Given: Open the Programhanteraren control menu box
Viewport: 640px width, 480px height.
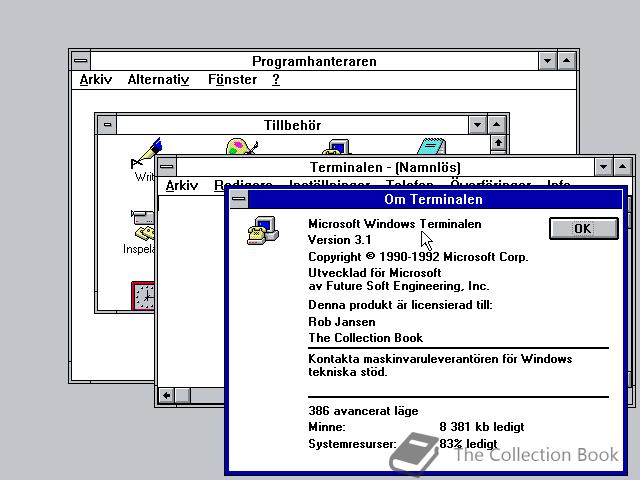Looking at the screenshot, I should [x=81, y=61].
